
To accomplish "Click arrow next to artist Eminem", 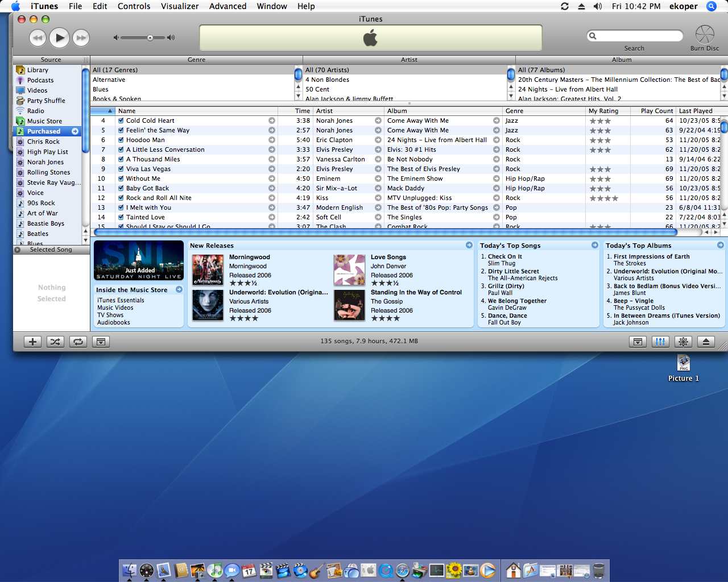I will pyautogui.click(x=378, y=178).
